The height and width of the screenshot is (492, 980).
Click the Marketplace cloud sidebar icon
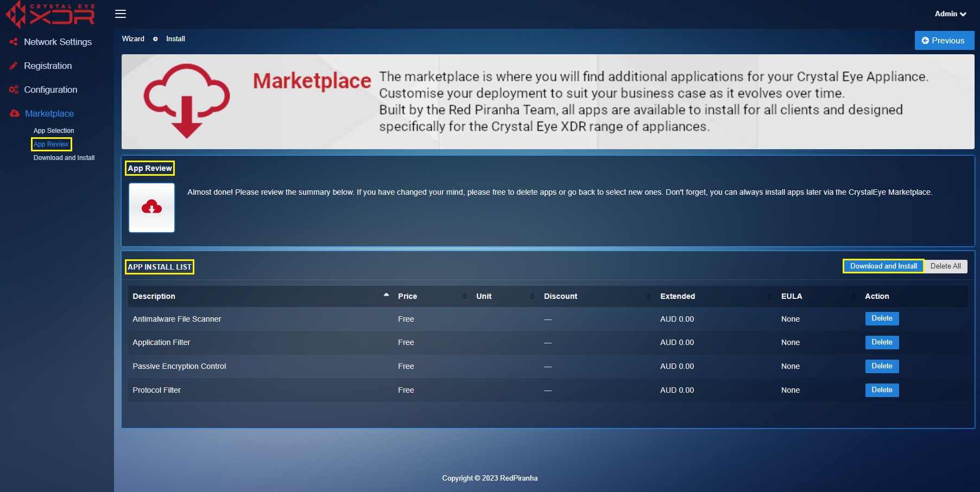pos(15,113)
